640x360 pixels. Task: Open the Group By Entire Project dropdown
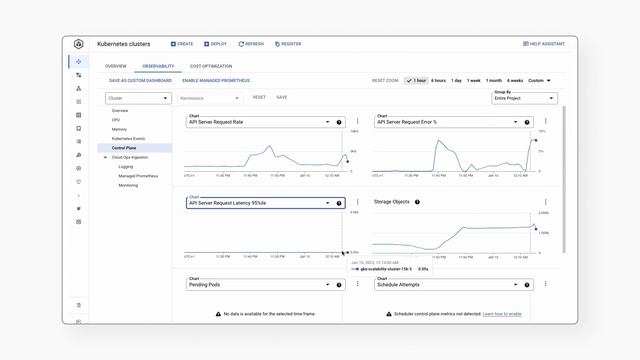click(x=524, y=98)
